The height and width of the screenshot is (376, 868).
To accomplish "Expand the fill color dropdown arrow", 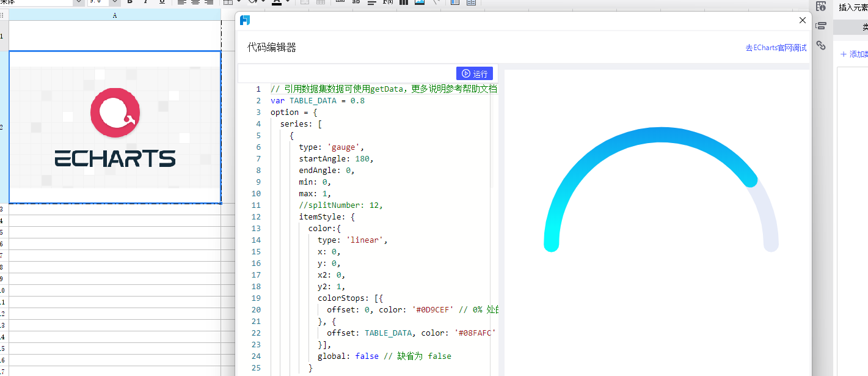I will pos(262,2).
